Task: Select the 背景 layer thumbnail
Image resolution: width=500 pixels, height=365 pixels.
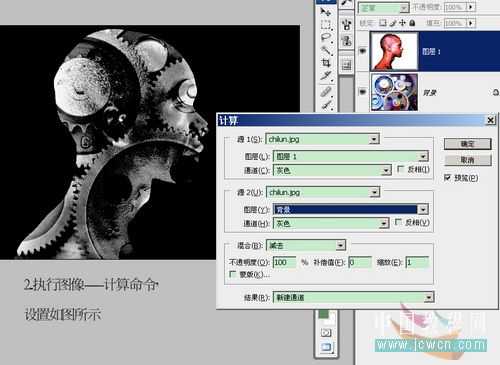Action: (394, 92)
